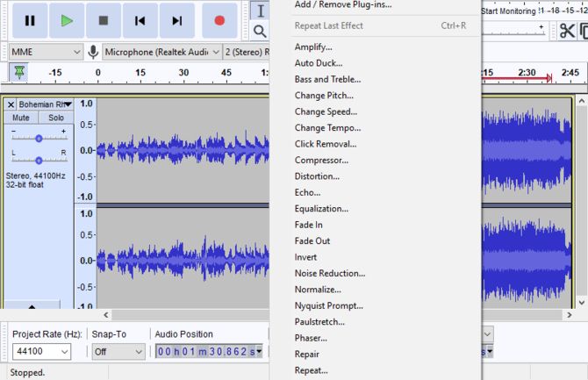Screen dimensions: 588x380
Task: Adjust the track gain slider
Action: tap(39, 138)
